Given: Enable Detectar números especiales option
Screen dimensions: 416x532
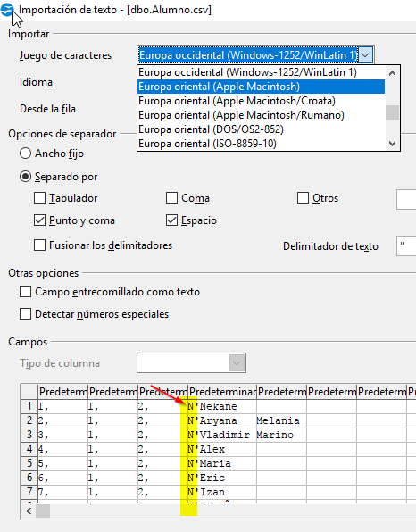Looking at the screenshot, I should [26, 314].
